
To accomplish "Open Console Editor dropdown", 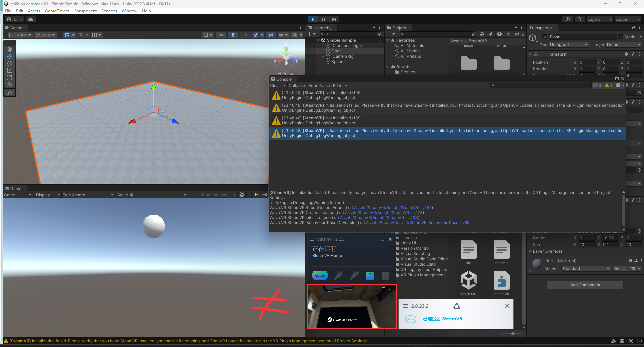I will click(340, 86).
